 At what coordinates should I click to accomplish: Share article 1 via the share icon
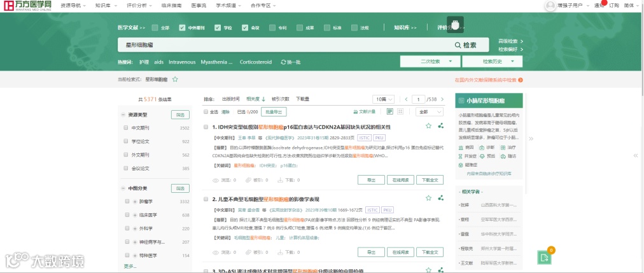click(441, 126)
